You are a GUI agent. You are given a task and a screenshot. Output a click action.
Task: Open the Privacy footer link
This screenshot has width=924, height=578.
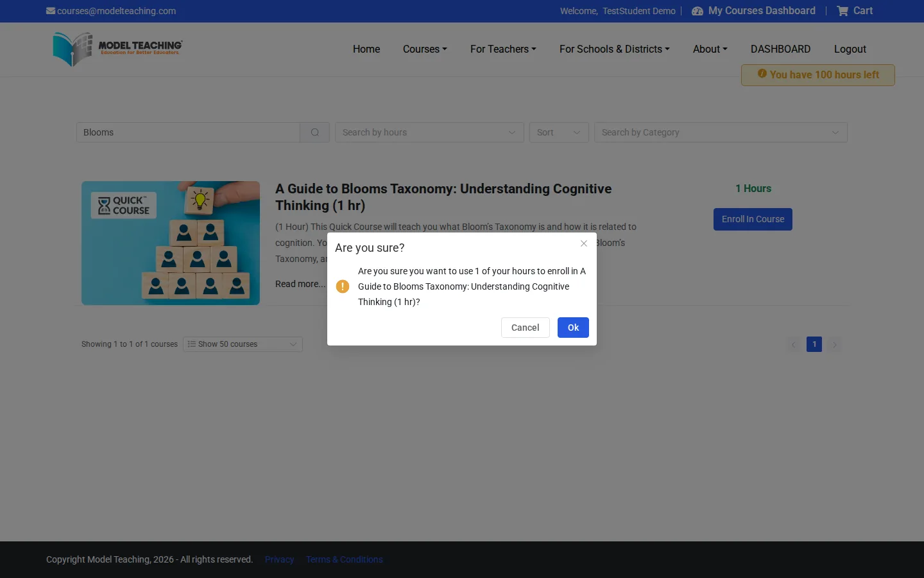(279, 559)
